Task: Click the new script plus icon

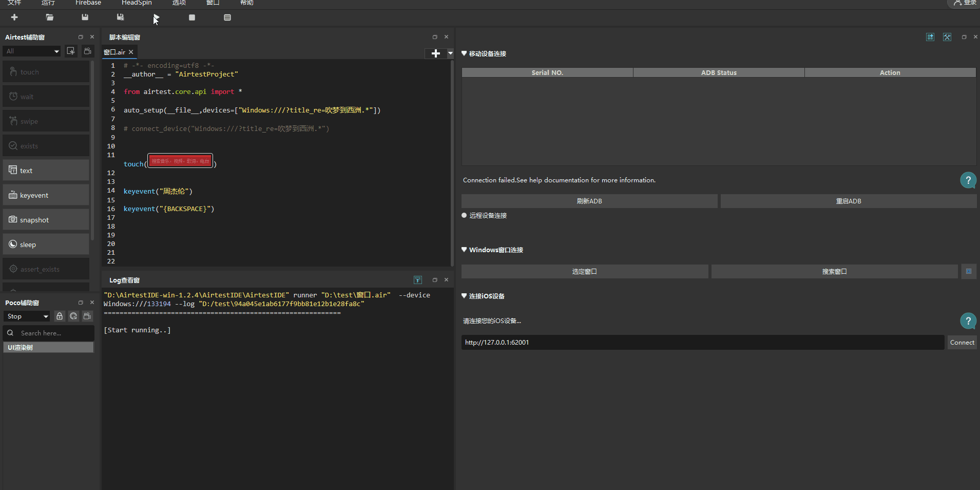Action: click(14, 17)
